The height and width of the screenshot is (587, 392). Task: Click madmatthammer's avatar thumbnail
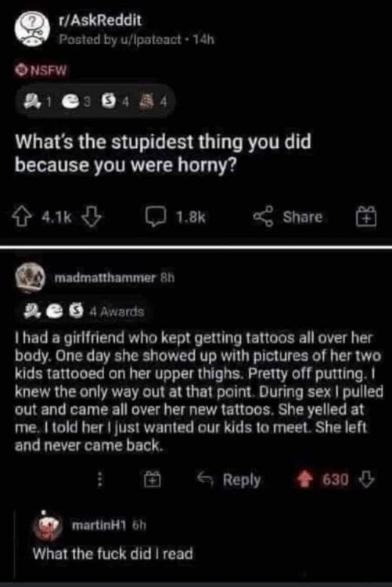pos(30,278)
